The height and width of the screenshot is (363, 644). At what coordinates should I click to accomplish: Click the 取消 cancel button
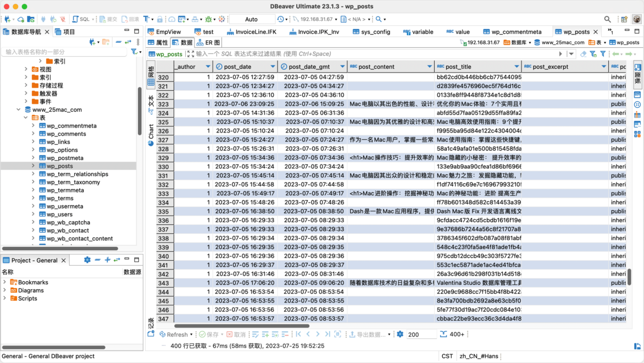[236, 334]
